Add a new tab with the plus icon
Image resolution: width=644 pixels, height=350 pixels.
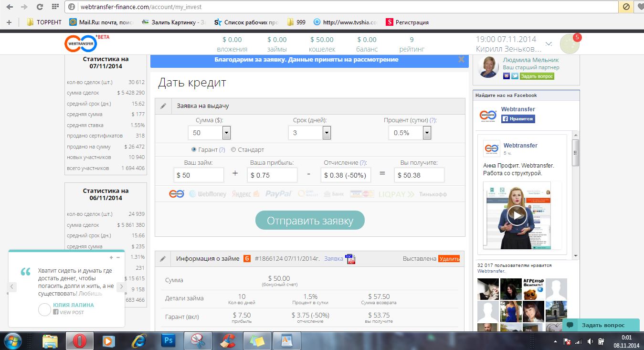pyautogui.click(x=9, y=22)
